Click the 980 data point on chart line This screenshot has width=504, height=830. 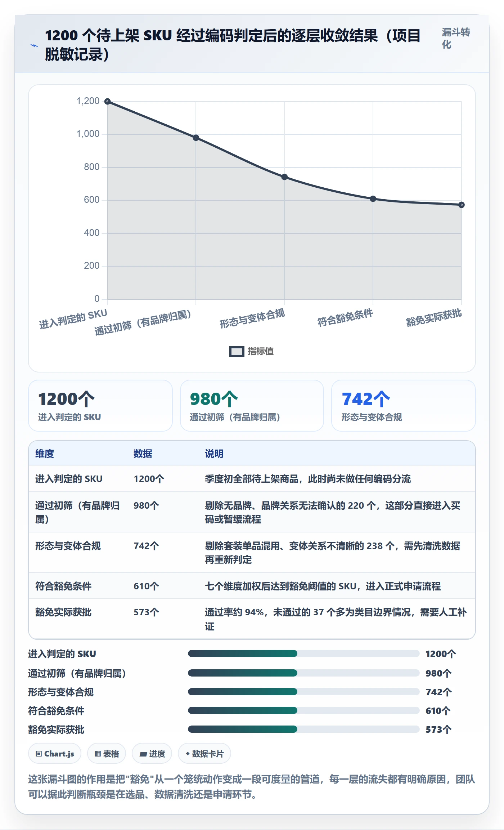click(196, 138)
